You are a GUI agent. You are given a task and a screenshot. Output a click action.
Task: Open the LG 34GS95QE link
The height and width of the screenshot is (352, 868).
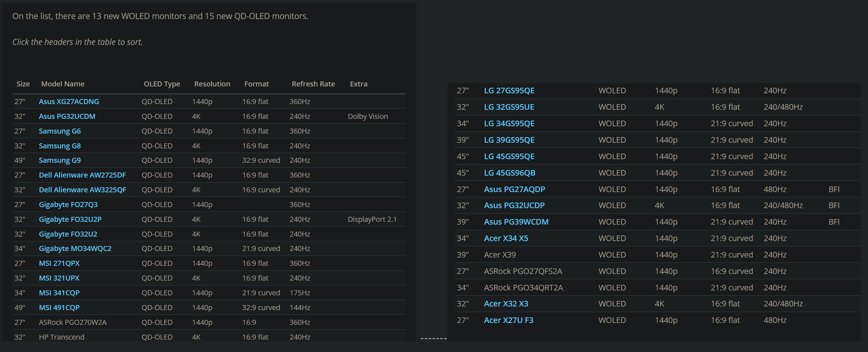pyautogui.click(x=509, y=123)
